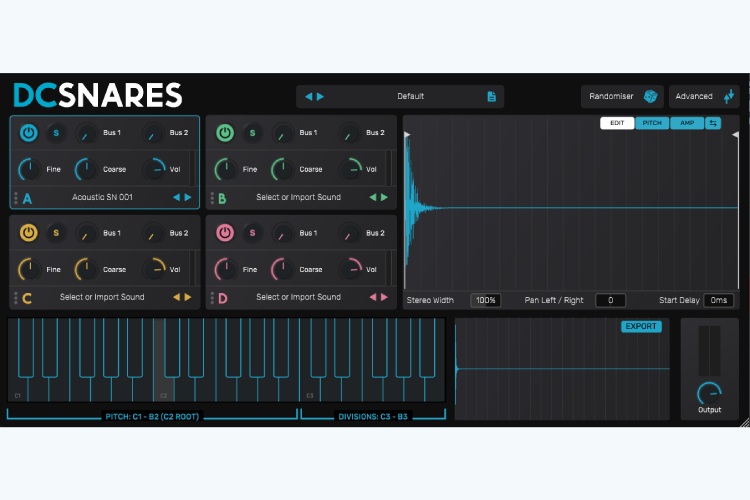
Task: Click layer C drag handle dots
Action: [16, 298]
